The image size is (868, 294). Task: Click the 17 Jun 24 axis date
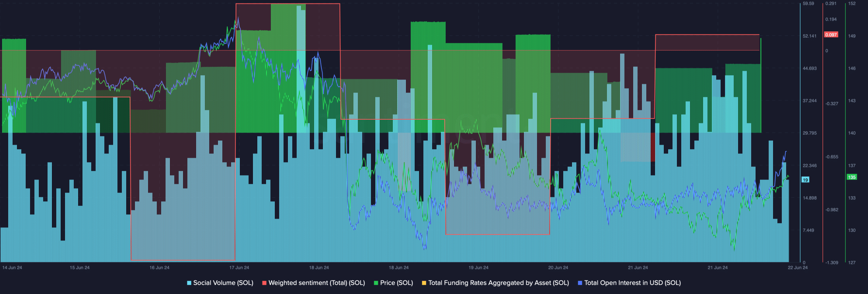click(x=239, y=268)
